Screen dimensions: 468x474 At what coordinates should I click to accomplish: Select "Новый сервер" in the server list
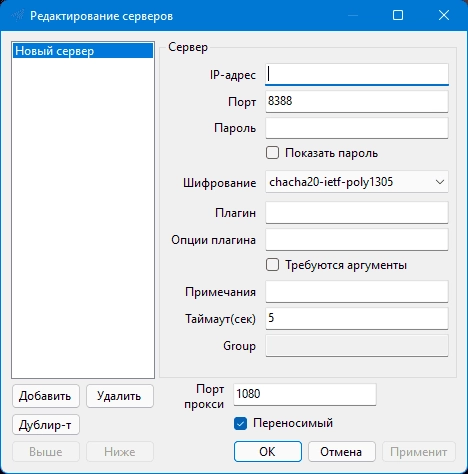[83, 51]
